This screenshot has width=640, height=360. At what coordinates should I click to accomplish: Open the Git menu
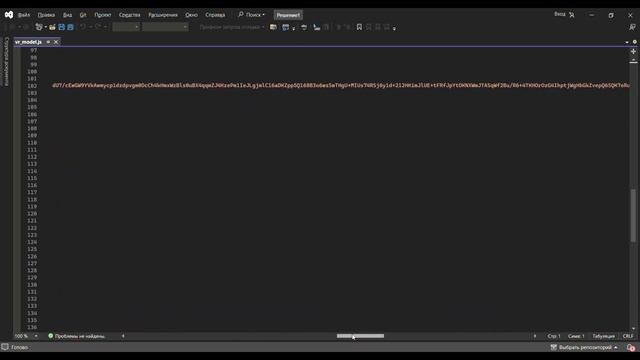(83, 15)
